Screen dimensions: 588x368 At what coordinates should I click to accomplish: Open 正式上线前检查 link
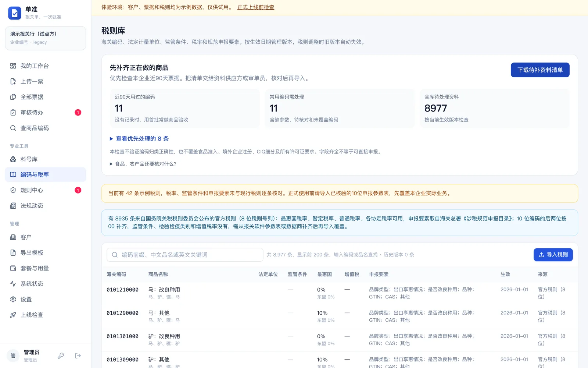[x=256, y=7]
